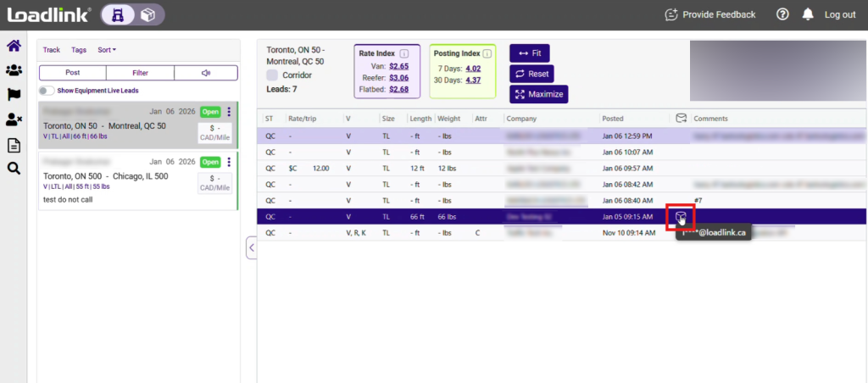
Task: Click the flag icon in sidebar
Action: click(x=14, y=95)
